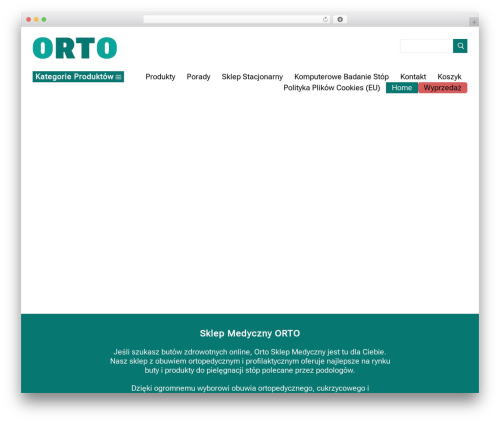Click the green maximize window dot
This screenshot has height=423, width=500.
[44, 19]
